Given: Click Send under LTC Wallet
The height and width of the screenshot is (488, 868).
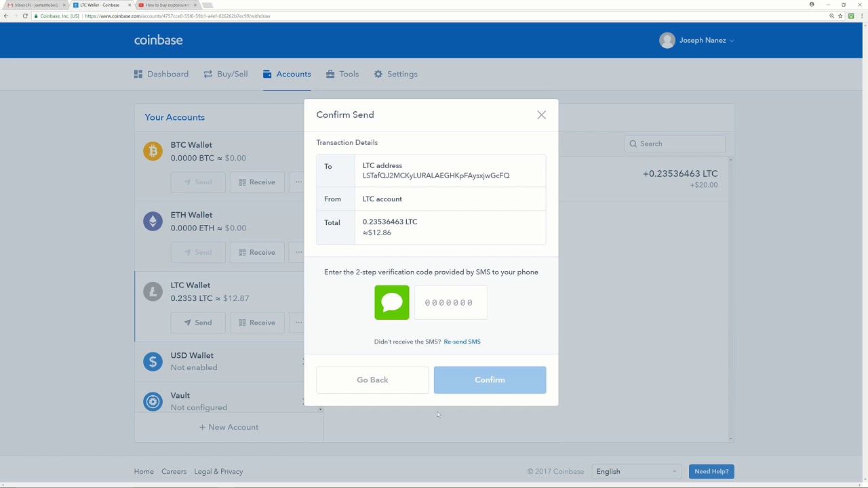Looking at the screenshot, I should click(x=198, y=323).
